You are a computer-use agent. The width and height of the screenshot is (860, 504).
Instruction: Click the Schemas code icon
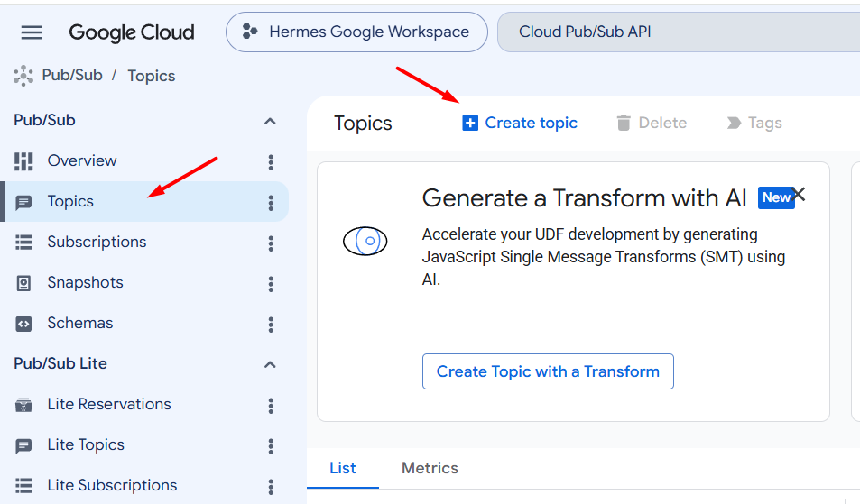tap(23, 324)
